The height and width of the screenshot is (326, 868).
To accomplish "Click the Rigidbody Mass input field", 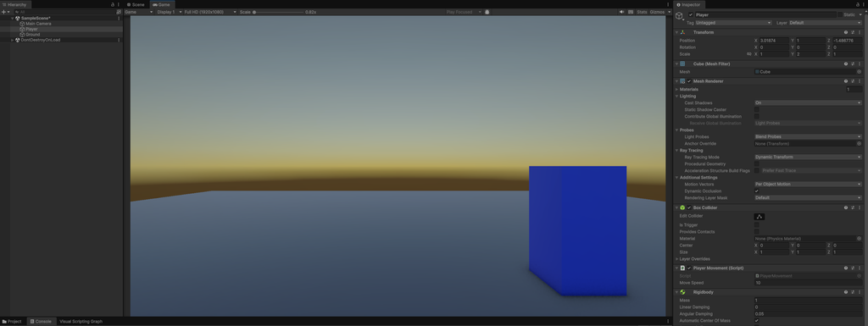I will pos(808,300).
